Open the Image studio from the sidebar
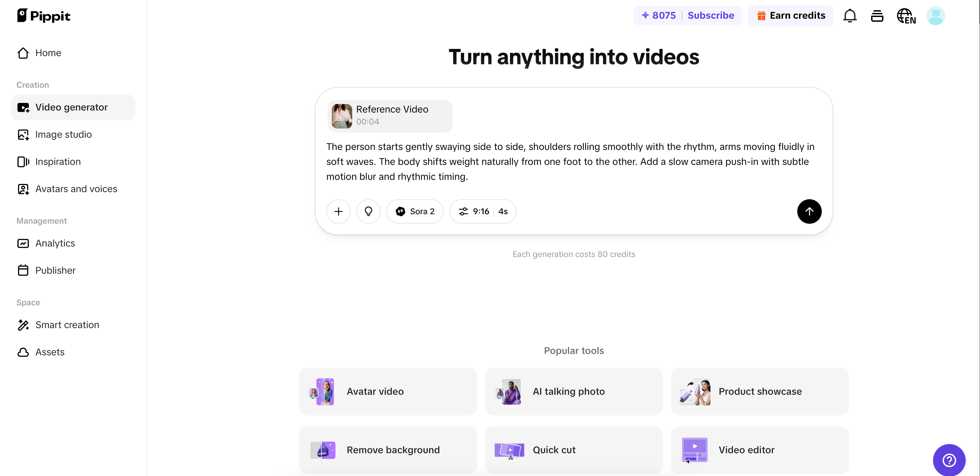The height and width of the screenshot is (476, 980). point(64,134)
